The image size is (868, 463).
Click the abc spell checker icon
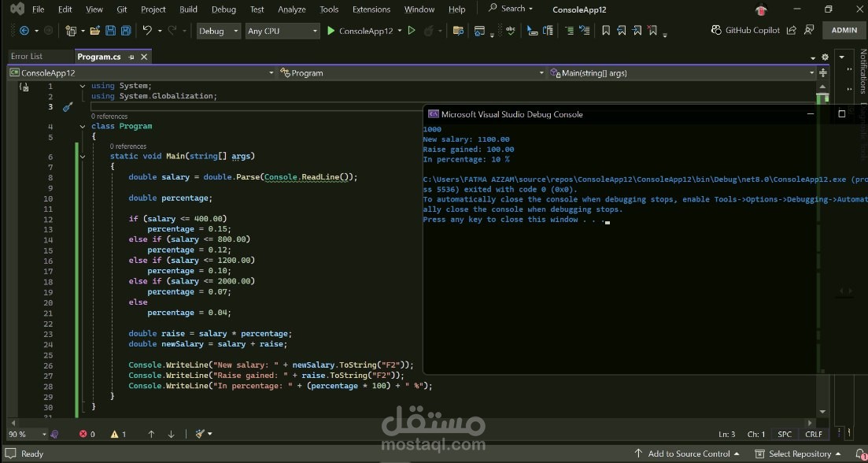(510, 30)
